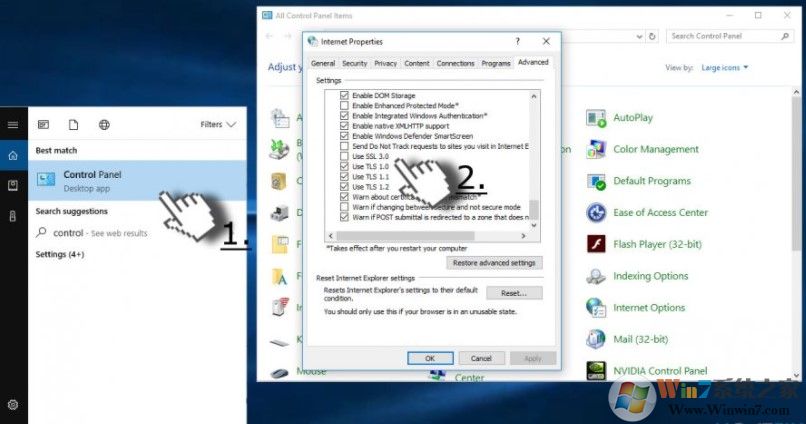Click the help question mark in Internet Properties
Screen dimensions: 806x424
(517, 41)
